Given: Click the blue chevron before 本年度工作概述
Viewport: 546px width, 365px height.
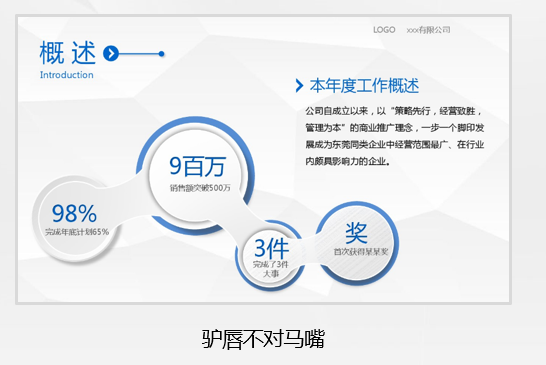Looking at the screenshot, I should point(299,85).
